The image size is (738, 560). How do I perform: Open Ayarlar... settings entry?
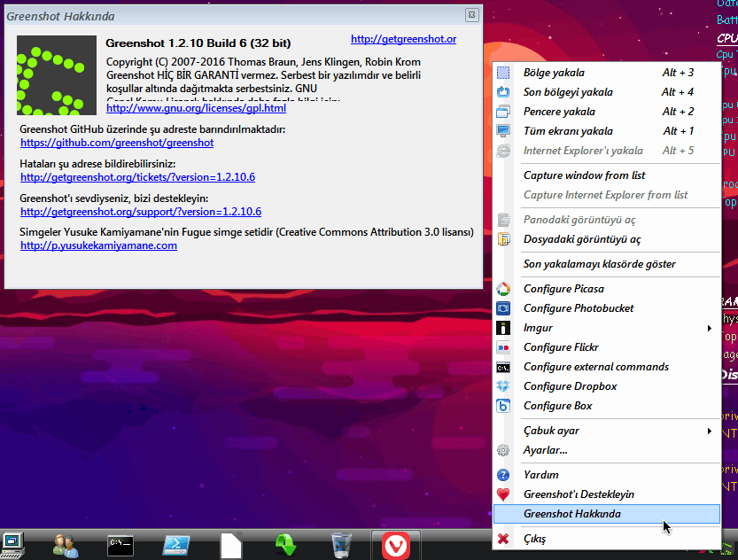coord(607,450)
